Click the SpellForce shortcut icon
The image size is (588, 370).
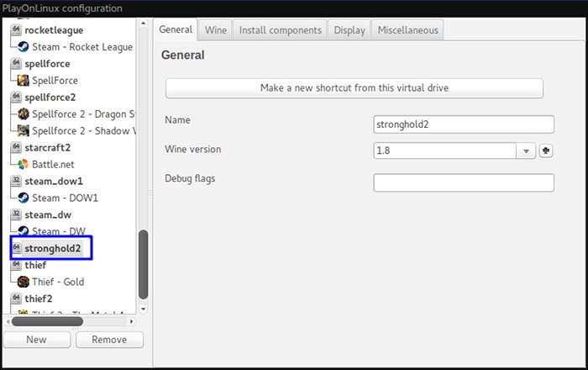tap(24, 80)
